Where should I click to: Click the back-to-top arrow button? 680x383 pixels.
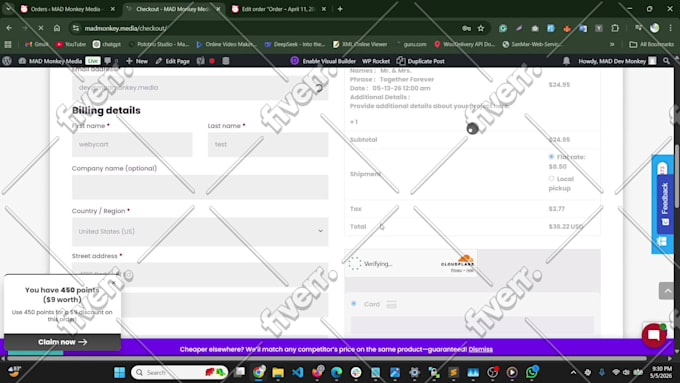coord(667,291)
